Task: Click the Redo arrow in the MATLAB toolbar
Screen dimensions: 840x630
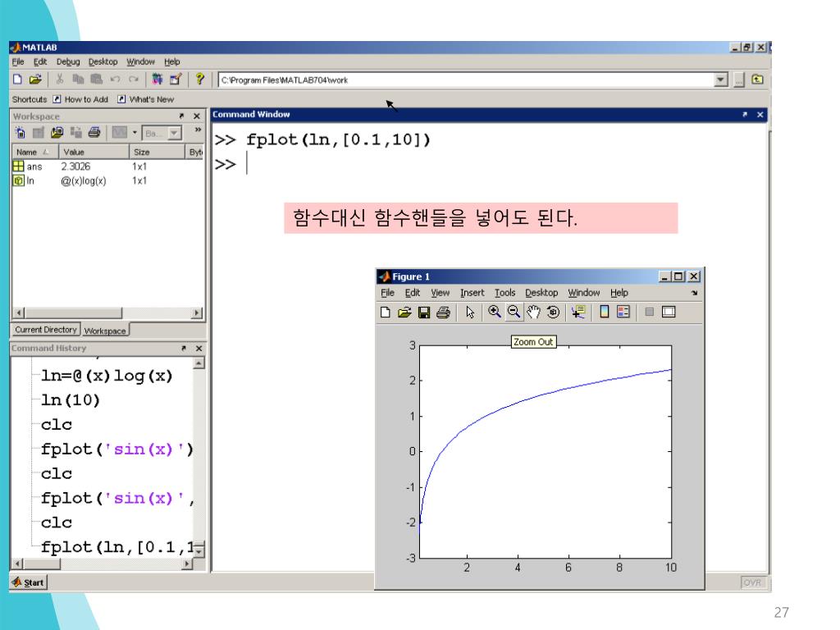Action: 134,80
